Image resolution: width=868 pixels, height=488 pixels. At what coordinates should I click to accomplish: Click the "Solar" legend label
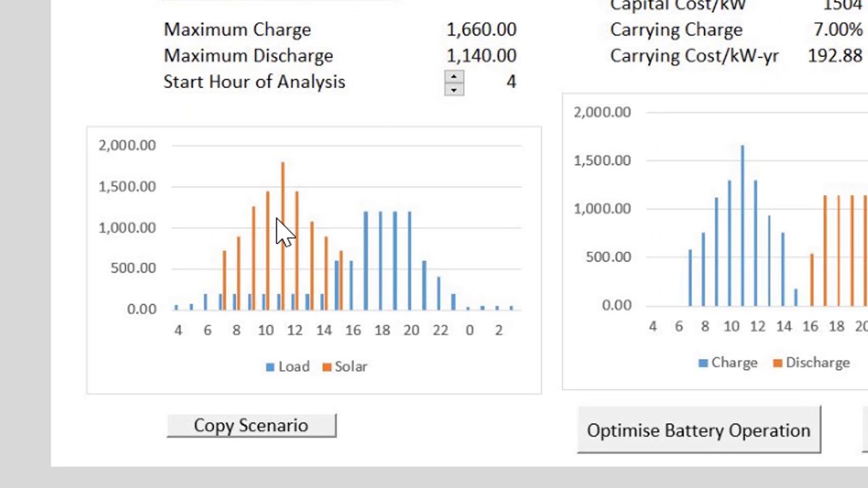point(351,367)
